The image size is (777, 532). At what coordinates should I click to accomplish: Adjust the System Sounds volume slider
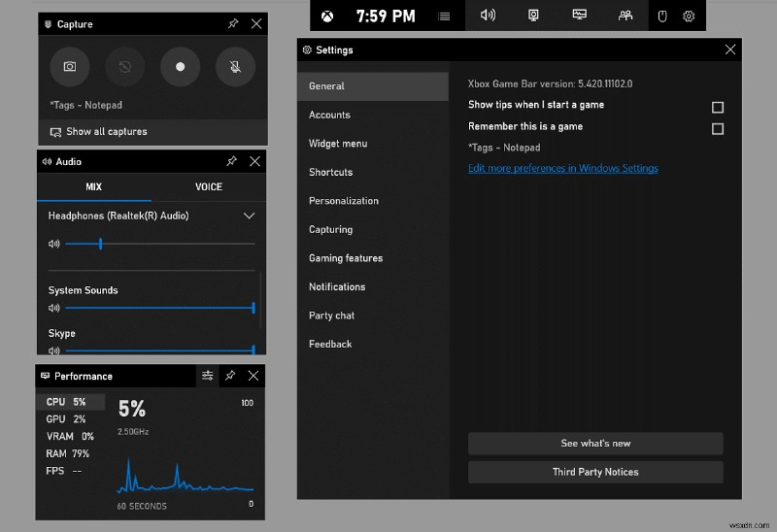[160, 308]
